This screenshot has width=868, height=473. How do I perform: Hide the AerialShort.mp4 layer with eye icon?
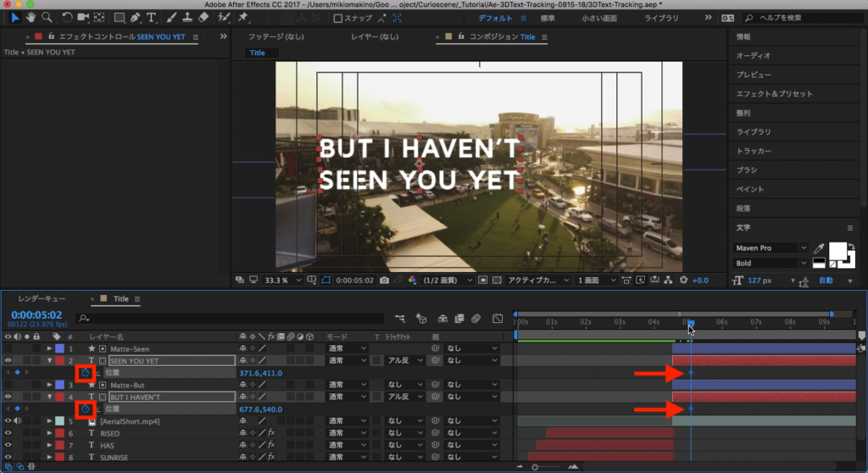[x=8, y=421]
